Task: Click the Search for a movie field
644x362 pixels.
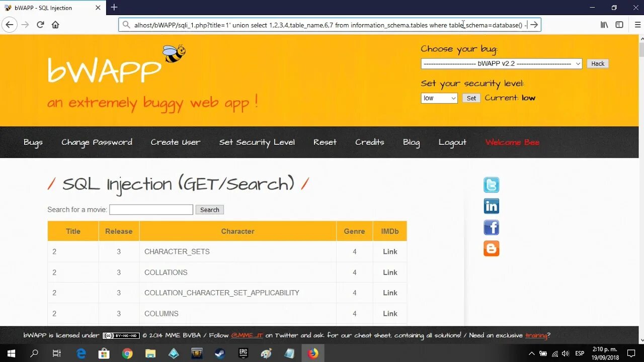Action: [x=151, y=210]
